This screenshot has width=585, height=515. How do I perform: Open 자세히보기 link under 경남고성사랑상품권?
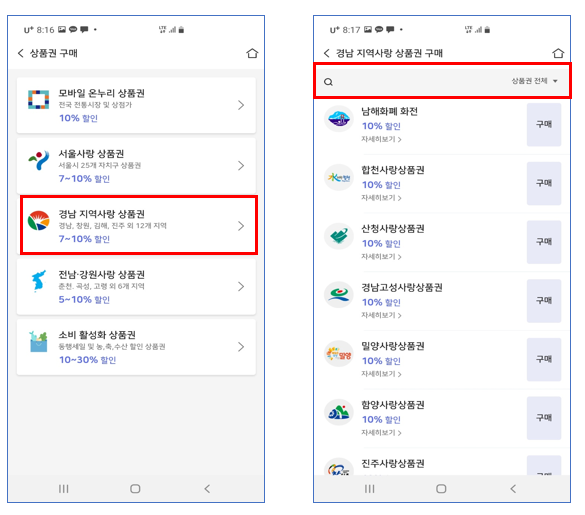381,315
